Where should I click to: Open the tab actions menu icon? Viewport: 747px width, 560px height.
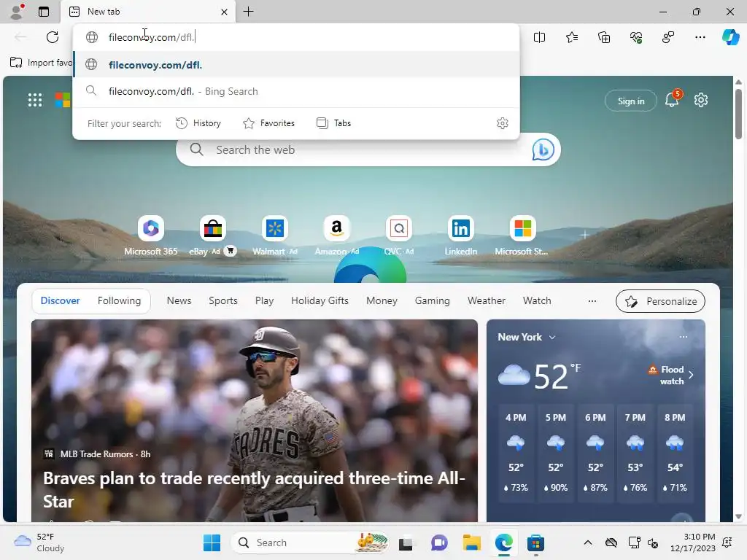[44, 12]
